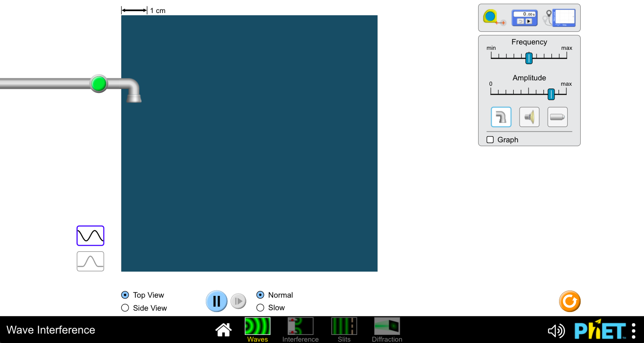Select the stopwatch timer tool
The image size is (644, 343).
(524, 18)
